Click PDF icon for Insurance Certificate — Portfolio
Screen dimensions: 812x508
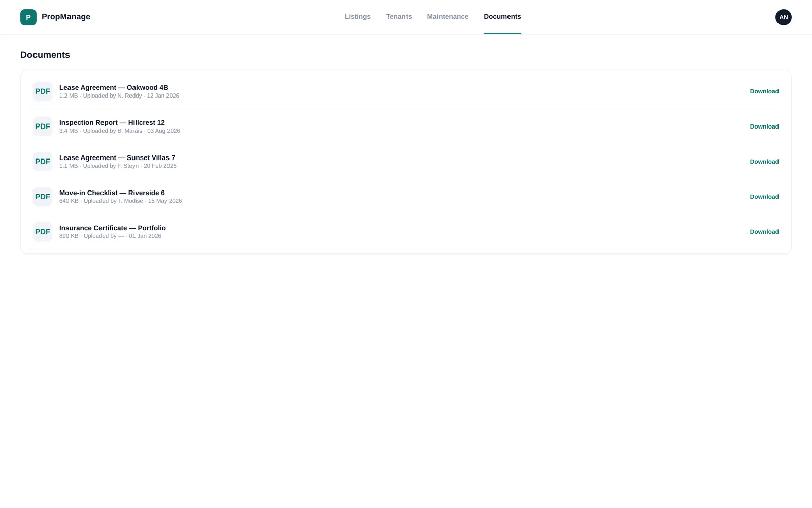(x=43, y=232)
